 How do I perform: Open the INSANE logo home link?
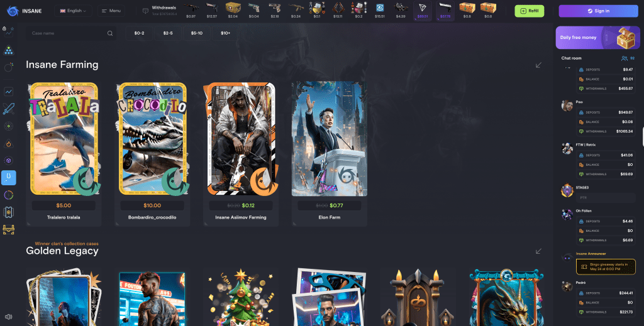(25, 11)
